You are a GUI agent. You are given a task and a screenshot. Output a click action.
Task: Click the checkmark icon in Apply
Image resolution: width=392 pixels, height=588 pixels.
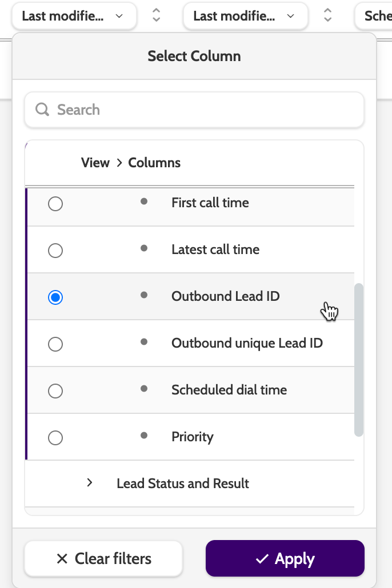pyautogui.click(x=262, y=559)
